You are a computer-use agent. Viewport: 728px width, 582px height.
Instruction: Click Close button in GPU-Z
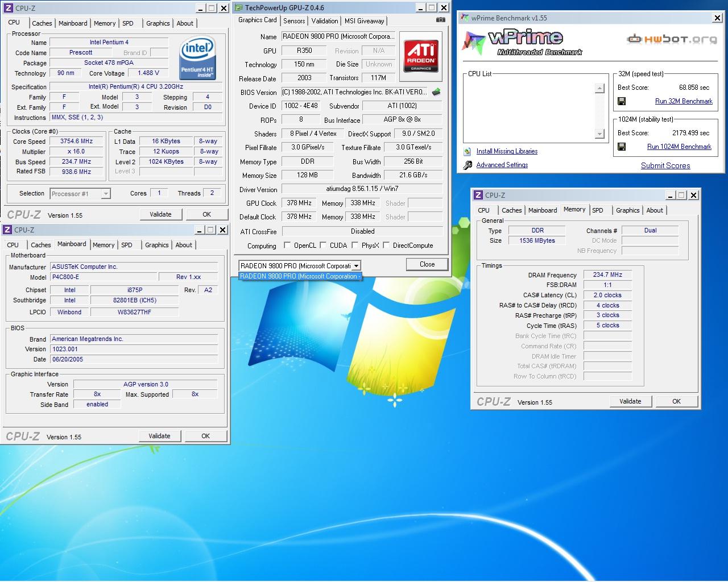tap(427, 264)
